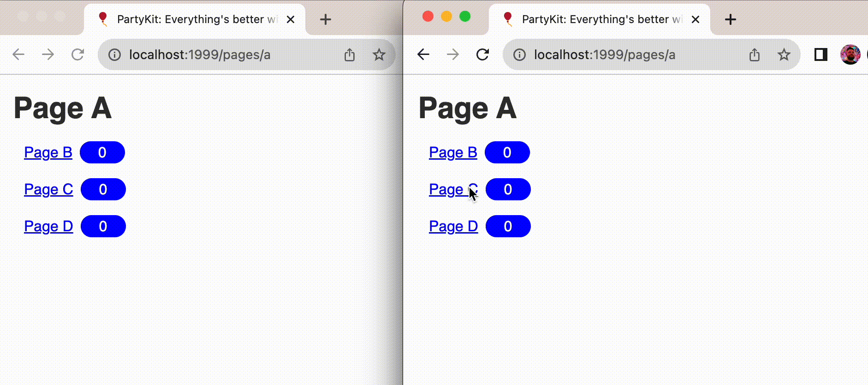This screenshot has width=868, height=385.
Task: Go forward in the left browser window
Action: [x=48, y=54]
